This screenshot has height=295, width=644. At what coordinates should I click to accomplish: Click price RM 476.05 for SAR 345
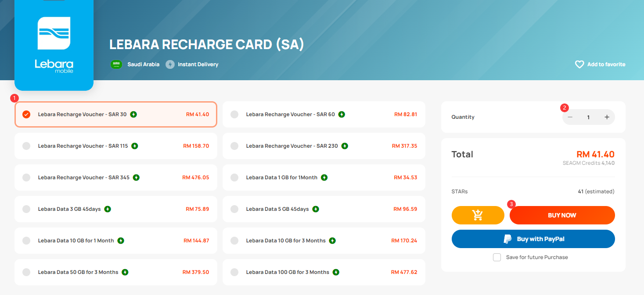(x=196, y=178)
